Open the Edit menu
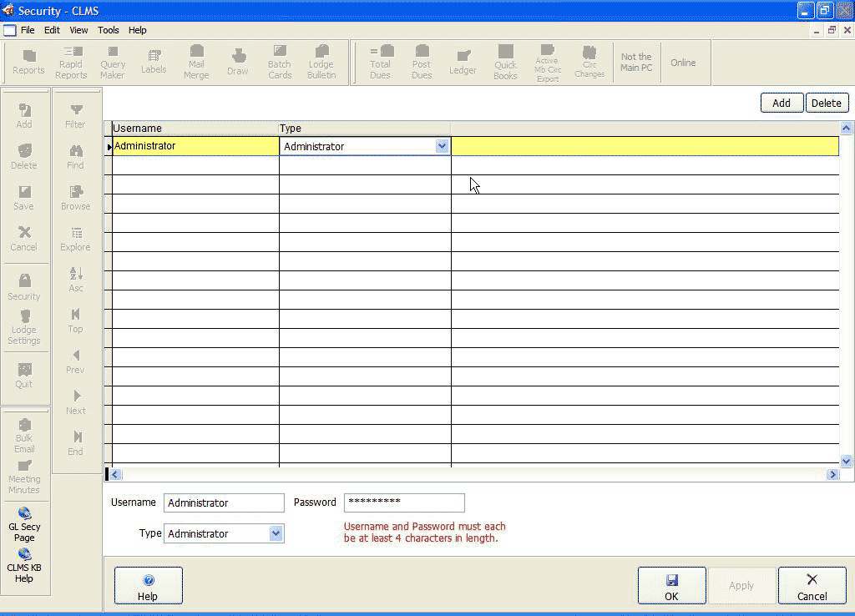 click(53, 30)
